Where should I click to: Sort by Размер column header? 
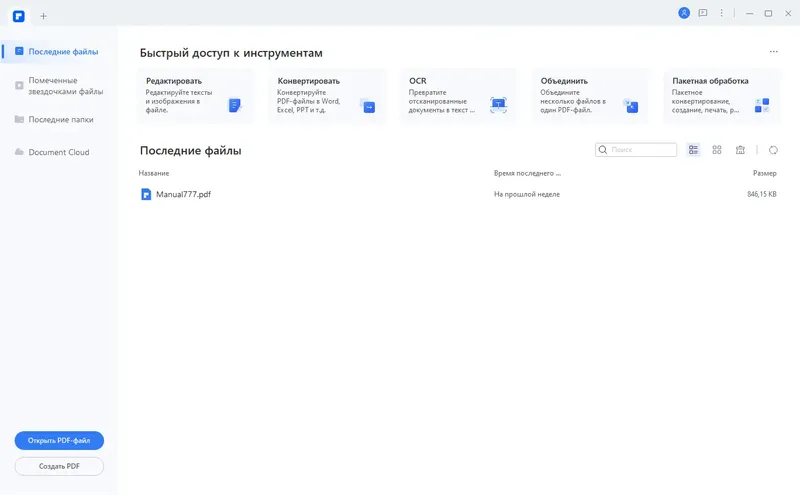[764, 173]
